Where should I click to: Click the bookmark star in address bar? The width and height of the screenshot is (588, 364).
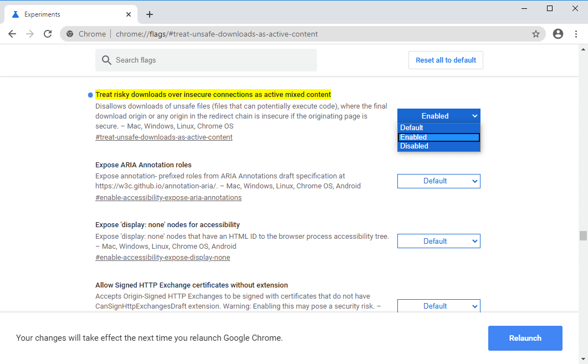pos(536,34)
